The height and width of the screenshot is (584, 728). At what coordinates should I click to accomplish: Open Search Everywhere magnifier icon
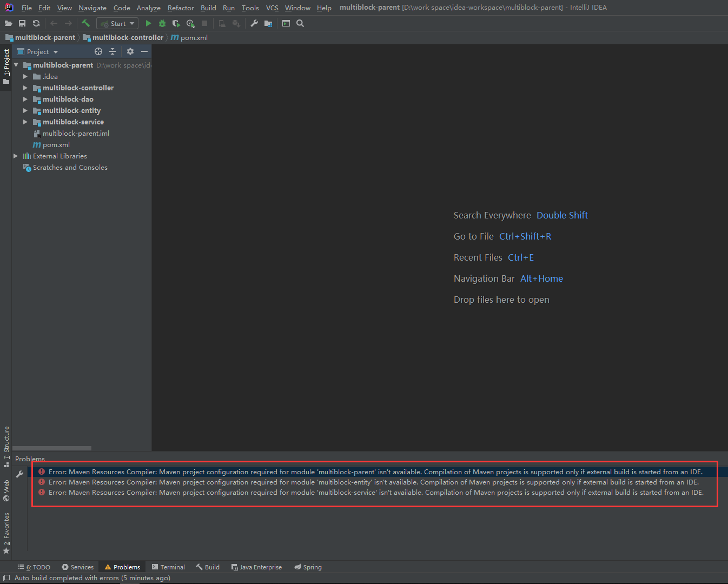[x=300, y=23]
